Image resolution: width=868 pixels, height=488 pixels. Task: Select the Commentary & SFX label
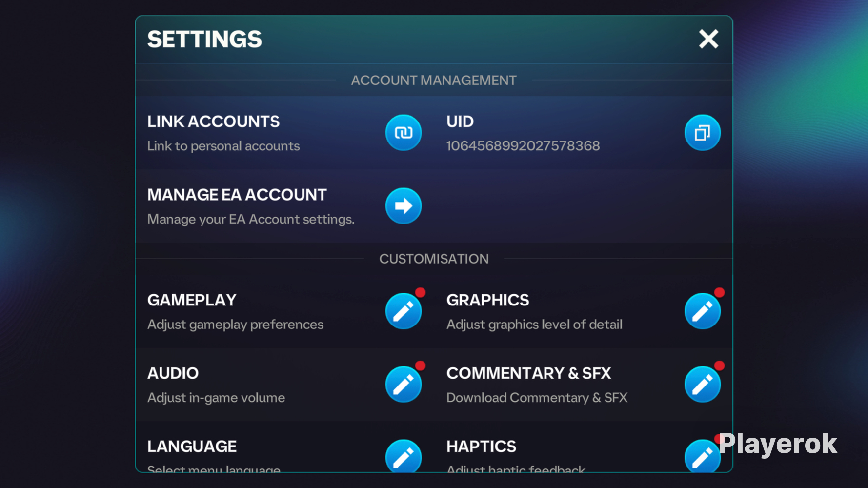[529, 373]
